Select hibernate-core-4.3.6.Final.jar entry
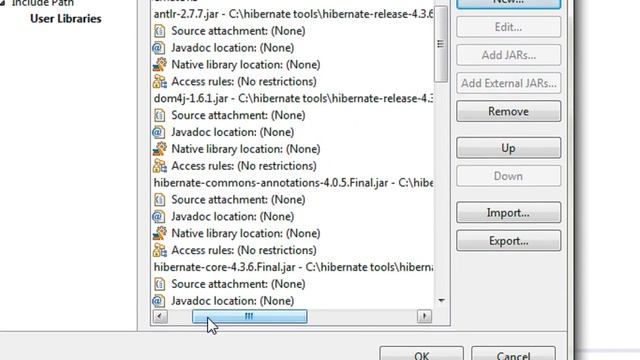 click(293, 267)
